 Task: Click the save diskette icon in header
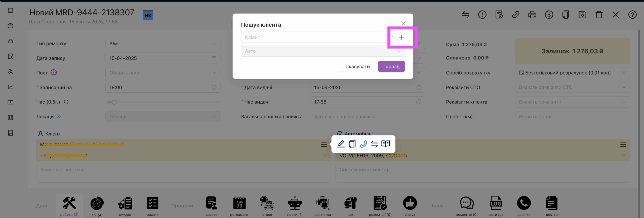coord(582,15)
